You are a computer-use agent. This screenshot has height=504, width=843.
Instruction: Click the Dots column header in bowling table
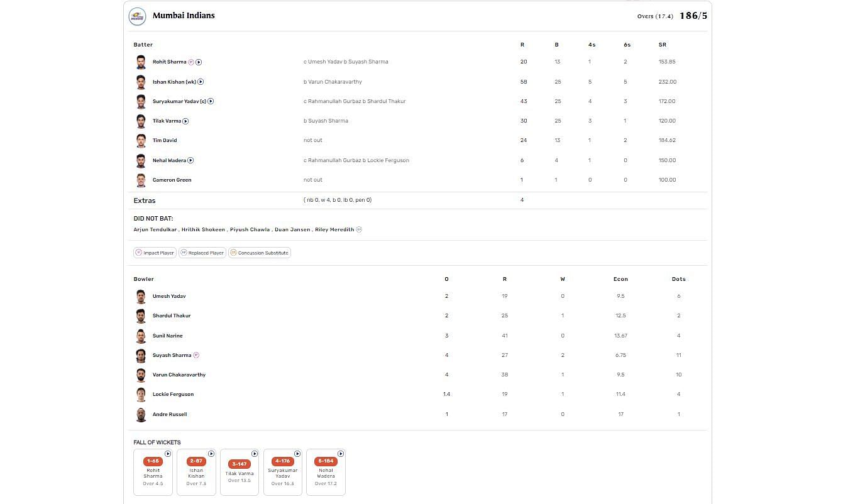(x=679, y=279)
